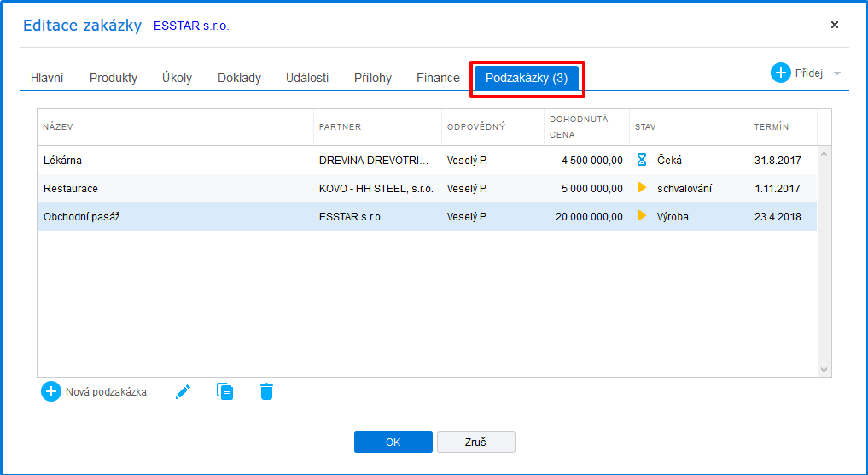
Task: Click the deadline 1.11.2017 cell
Action: click(778, 189)
